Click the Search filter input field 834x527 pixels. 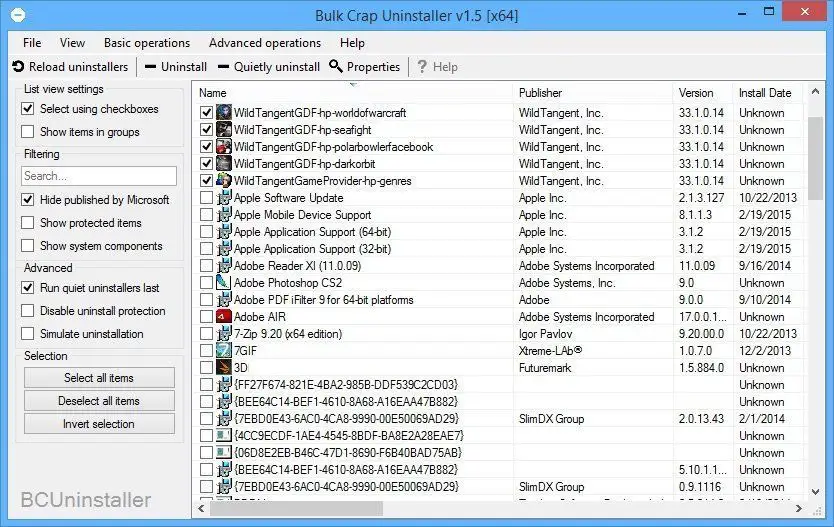(99, 176)
